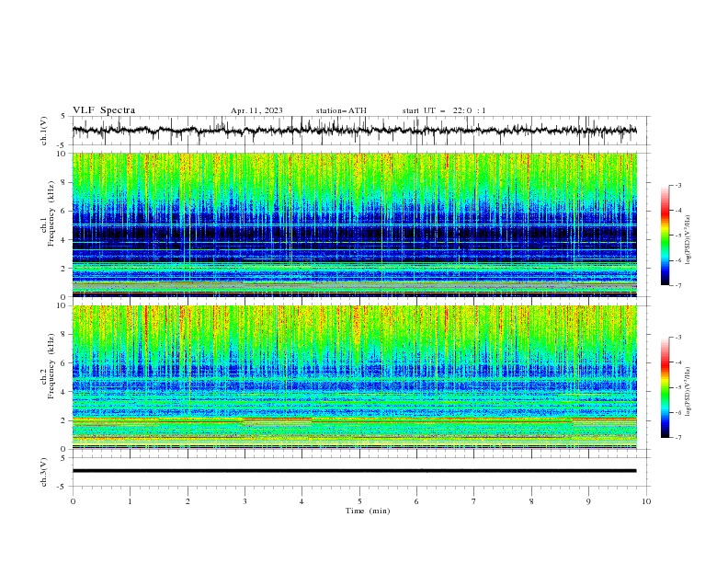The width and height of the screenshot is (728, 563).
Task: Click the "-7" label on ch.2 color bar
Action: (x=678, y=438)
